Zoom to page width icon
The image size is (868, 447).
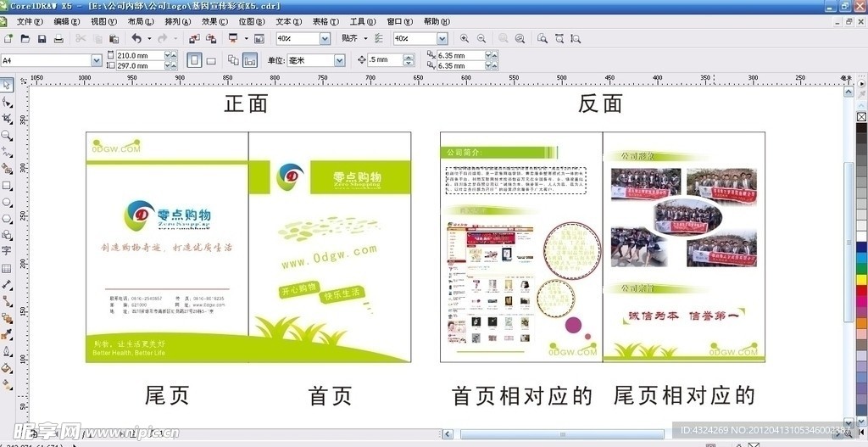pyautogui.click(x=559, y=38)
